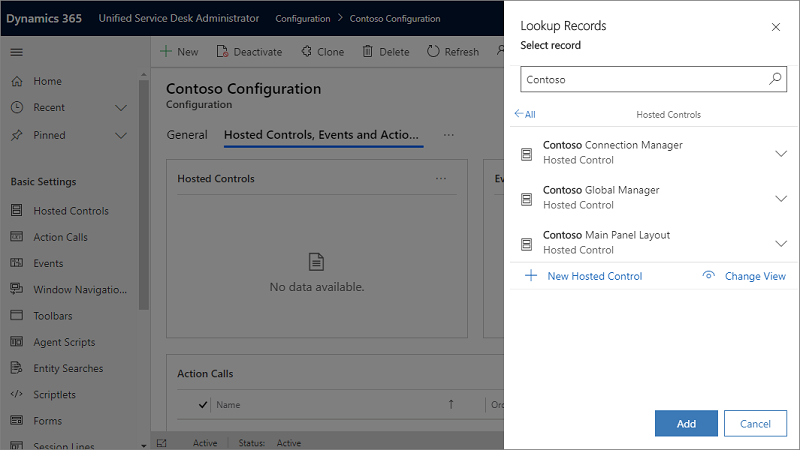Viewport: 800px width, 450px height.
Task: Click the plus icon beside New Hosted Control
Action: (x=531, y=276)
